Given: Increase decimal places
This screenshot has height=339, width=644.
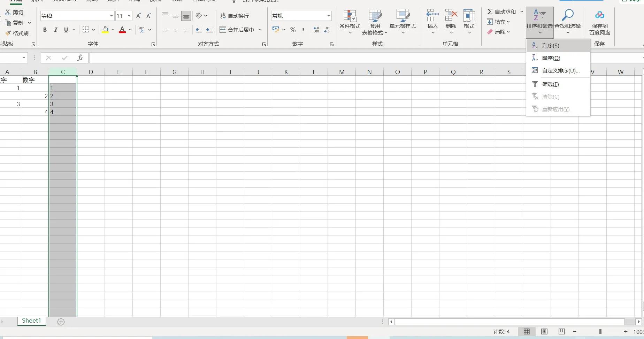Looking at the screenshot, I should pos(316,30).
